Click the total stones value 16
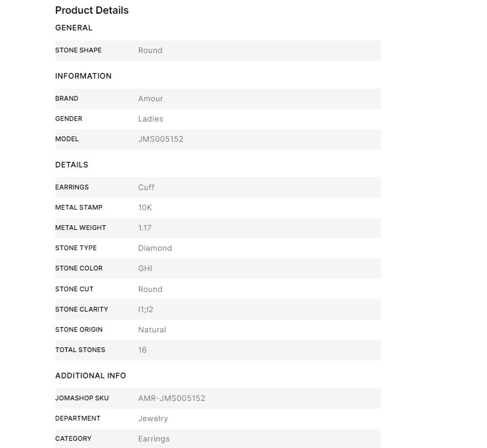The height and width of the screenshot is (448, 487). 142,350
